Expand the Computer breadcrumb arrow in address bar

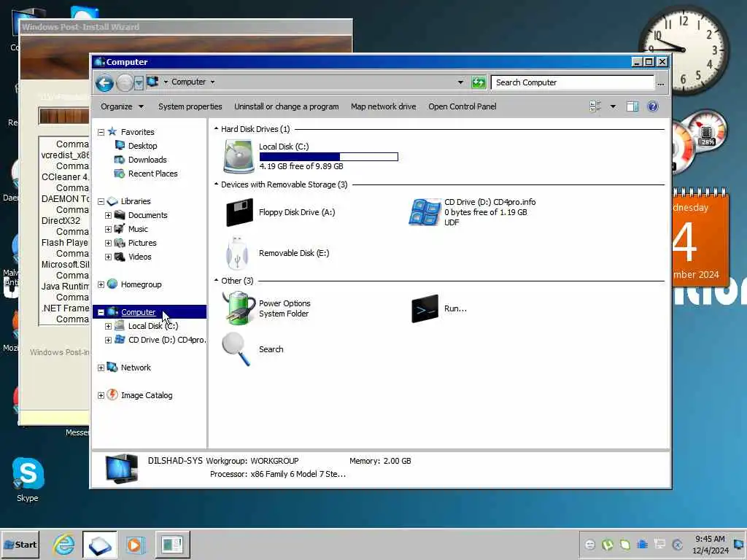tap(212, 82)
